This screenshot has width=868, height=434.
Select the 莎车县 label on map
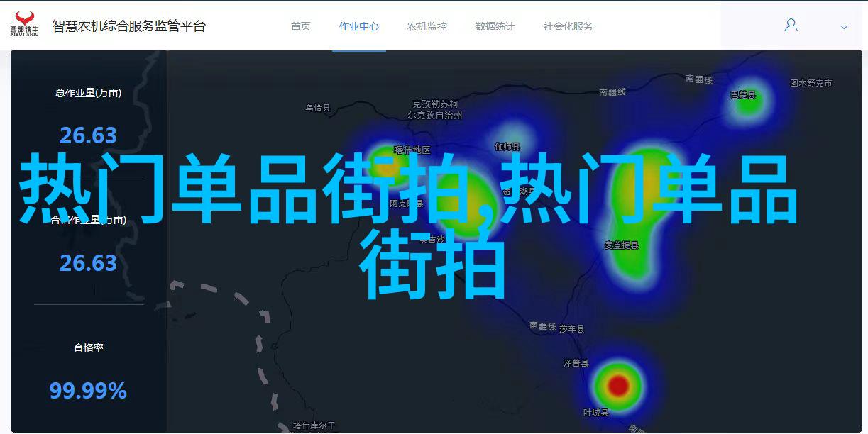click(571, 329)
